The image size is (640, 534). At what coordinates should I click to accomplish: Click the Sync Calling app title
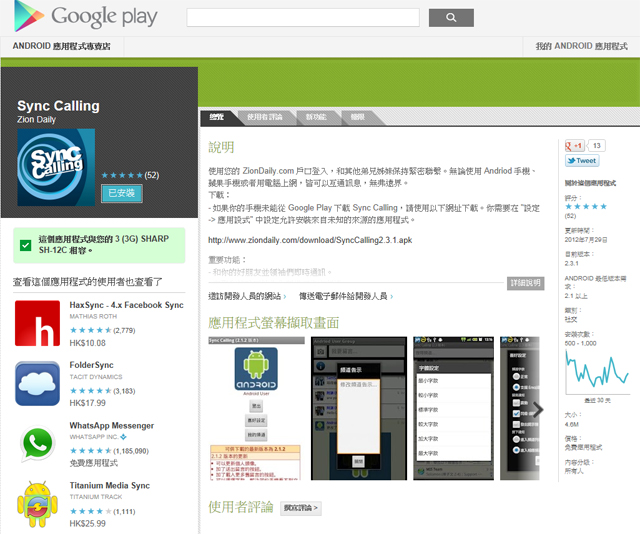(x=58, y=106)
